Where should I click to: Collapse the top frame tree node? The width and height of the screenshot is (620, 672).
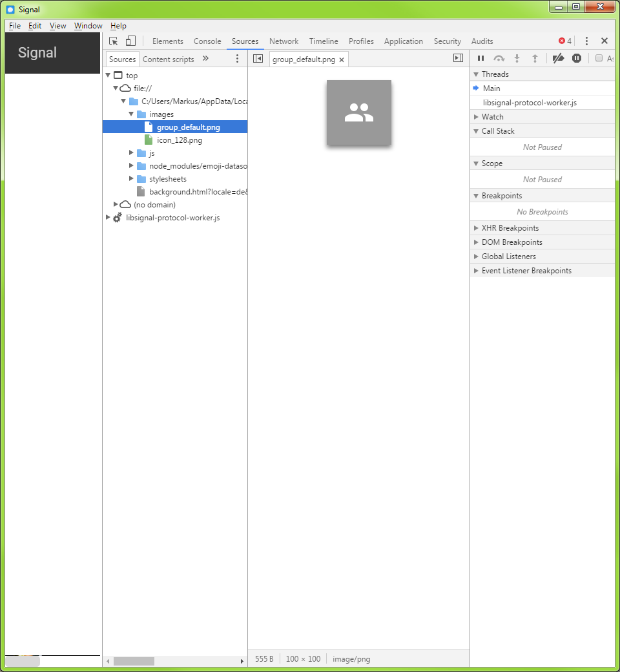point(108,75)
